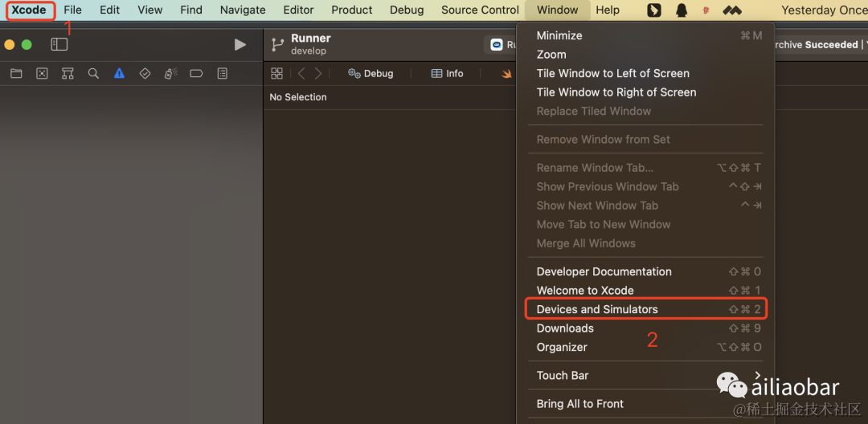
Task: Click the double-peak menu bar icon
Action: pos(732,10)
